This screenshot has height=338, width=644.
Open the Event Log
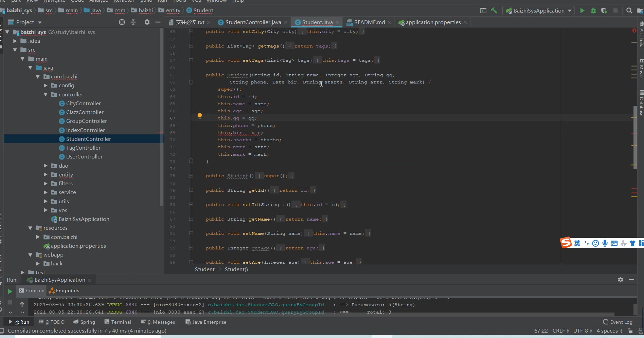[618, 322]
